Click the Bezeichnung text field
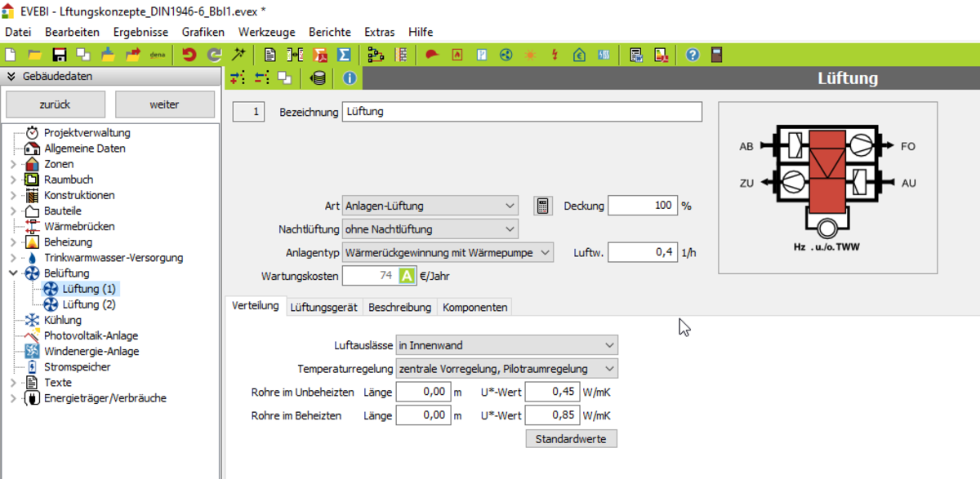 pos(522,111)
